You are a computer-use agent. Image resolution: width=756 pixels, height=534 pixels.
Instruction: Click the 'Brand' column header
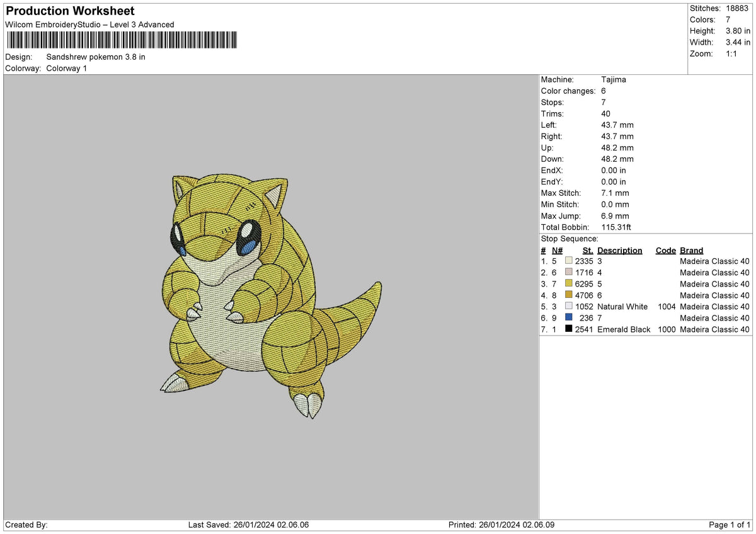pyautogui.click(x=691, y=251)
